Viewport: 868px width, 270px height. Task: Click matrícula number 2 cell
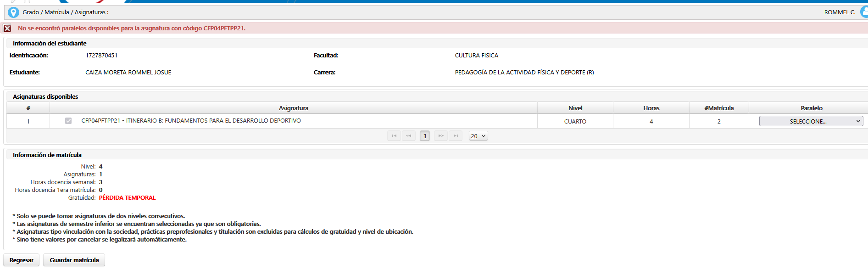click(719, 122)
